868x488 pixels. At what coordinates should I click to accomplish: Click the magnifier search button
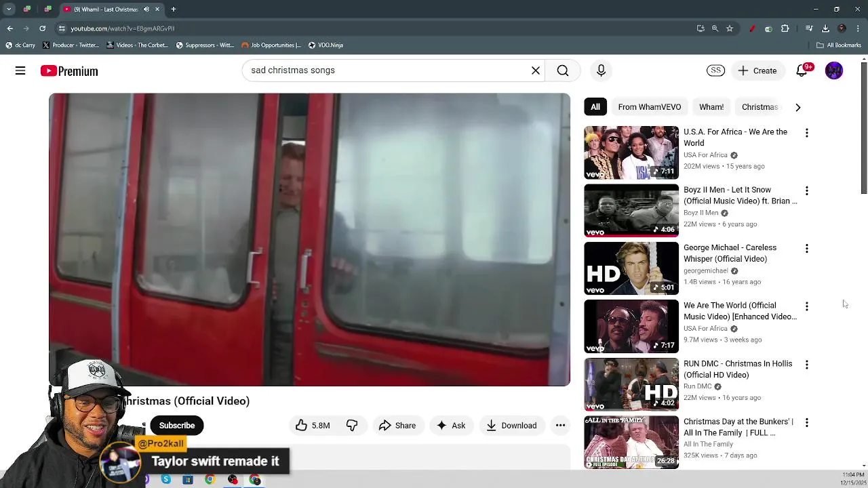563,70
